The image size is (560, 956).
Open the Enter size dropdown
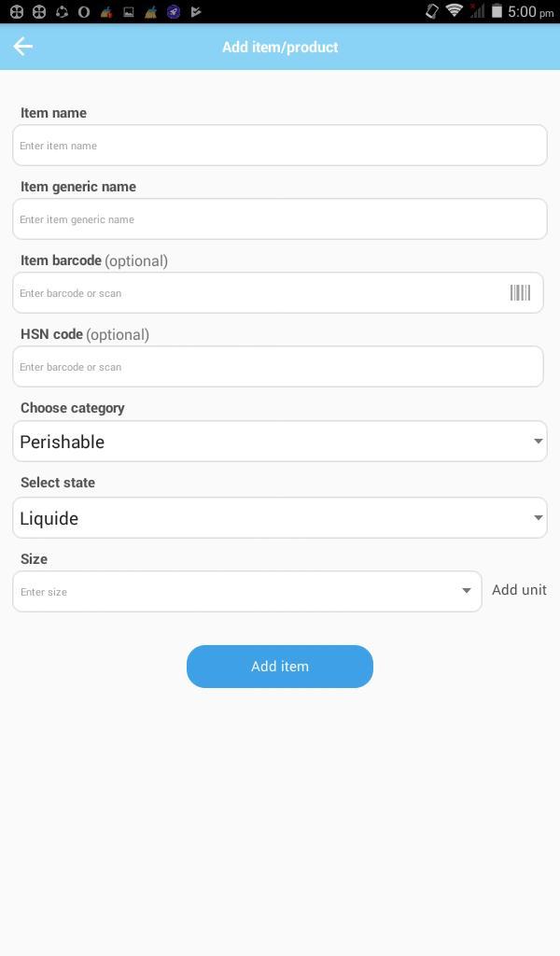tap(245, 590)
